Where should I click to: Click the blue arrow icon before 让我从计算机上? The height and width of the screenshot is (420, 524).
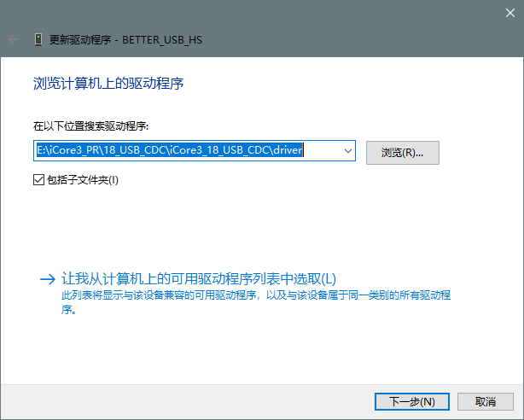point(47,279)
